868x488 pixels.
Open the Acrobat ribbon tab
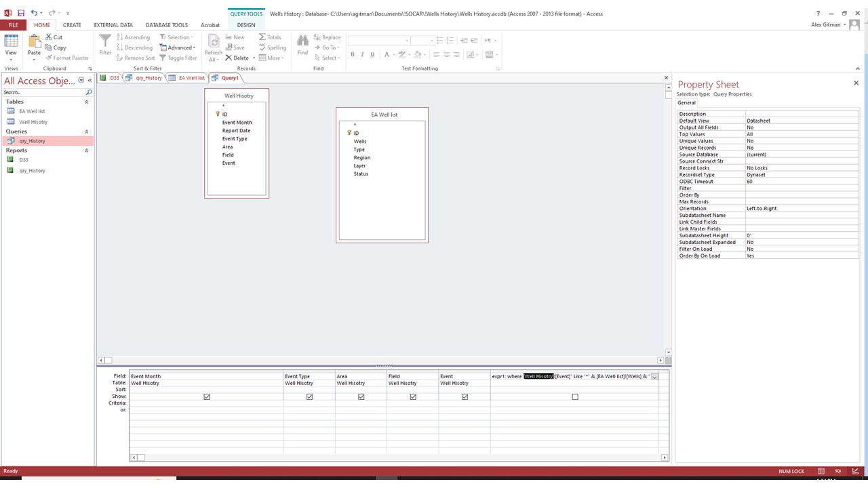(x=210, y=25)
